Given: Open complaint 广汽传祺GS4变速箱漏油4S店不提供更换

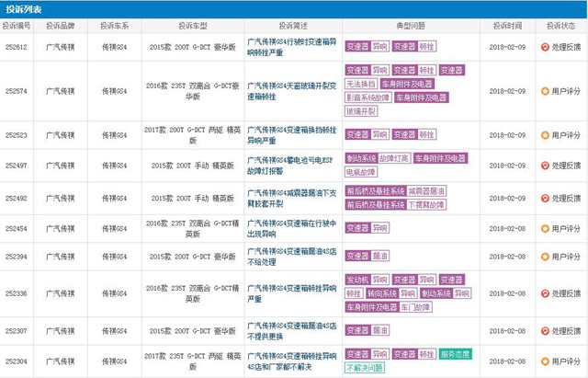Looking at the screenshot, I should pos(292,331).
